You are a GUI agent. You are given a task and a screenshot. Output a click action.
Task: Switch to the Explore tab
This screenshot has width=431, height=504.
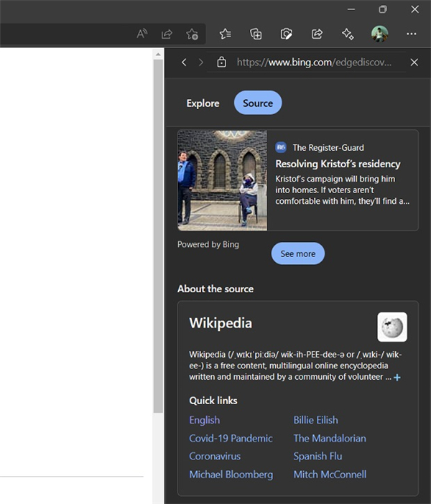click(x=203, y=103)
